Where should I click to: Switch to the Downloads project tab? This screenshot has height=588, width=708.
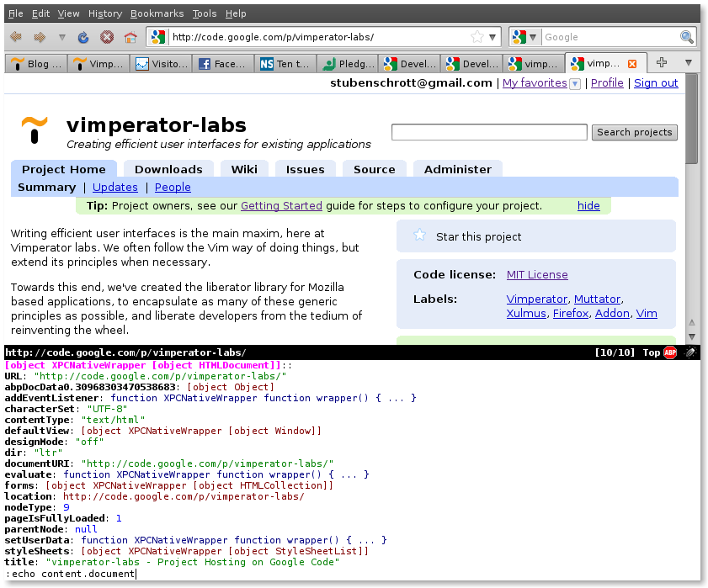168,169
